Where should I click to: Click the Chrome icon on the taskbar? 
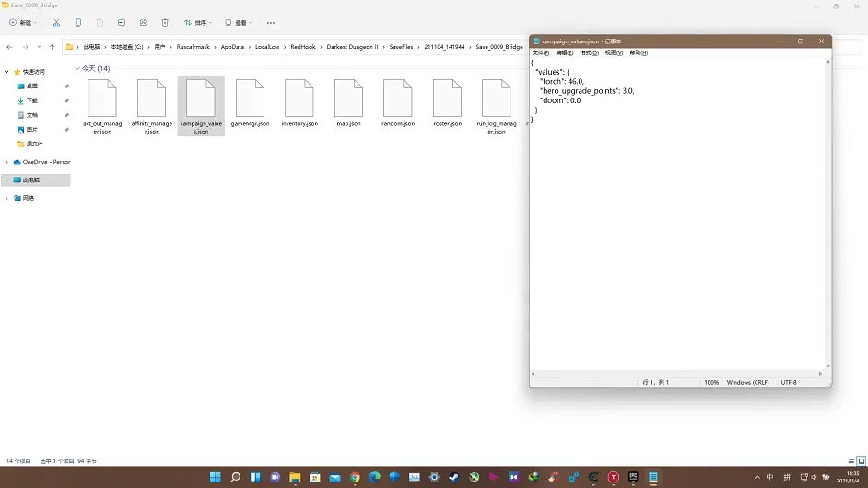[x=355, y=477]
